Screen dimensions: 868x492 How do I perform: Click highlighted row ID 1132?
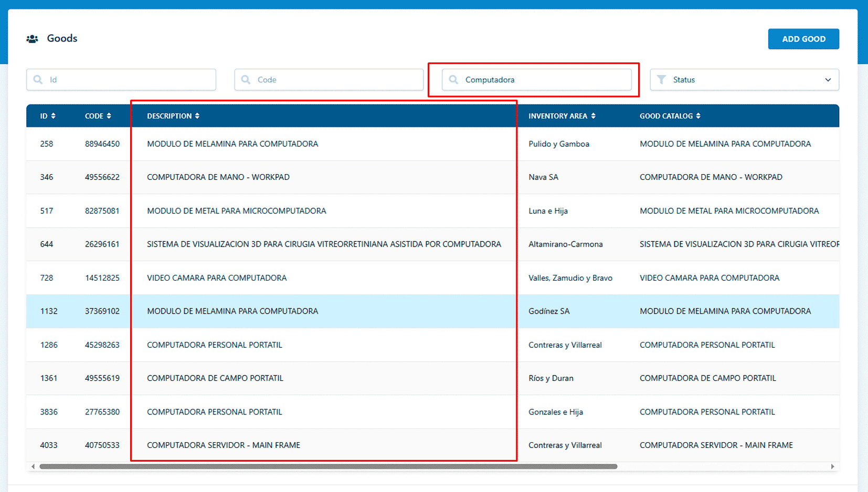click(49, 311)
